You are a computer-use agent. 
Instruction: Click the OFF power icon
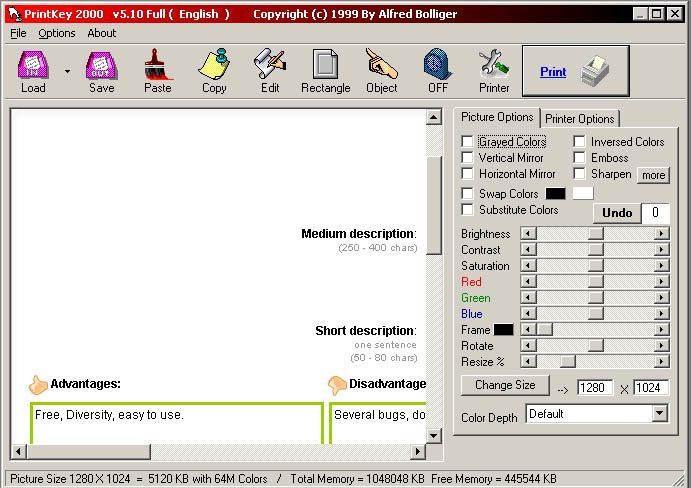pos(438,64)
